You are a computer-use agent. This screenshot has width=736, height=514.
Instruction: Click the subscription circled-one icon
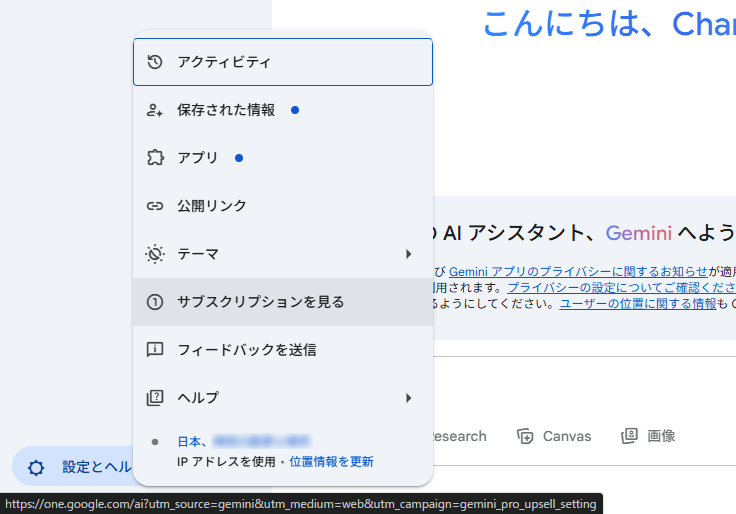[x=155, y=302]
